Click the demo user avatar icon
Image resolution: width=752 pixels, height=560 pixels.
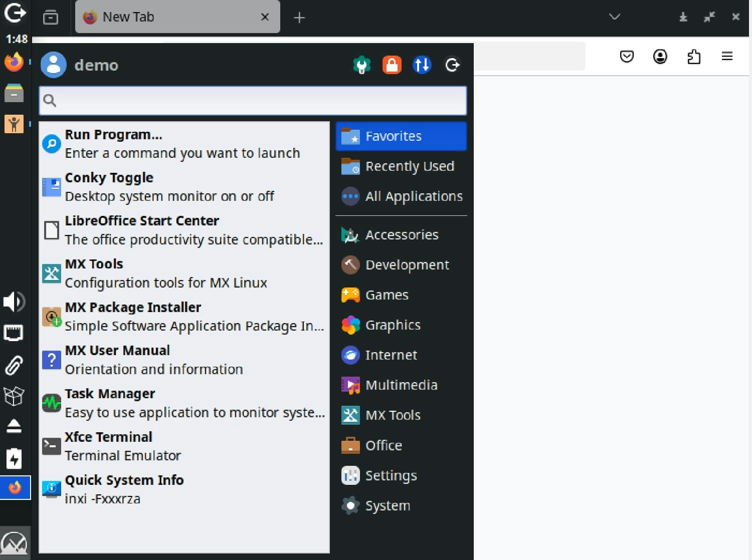53,65
